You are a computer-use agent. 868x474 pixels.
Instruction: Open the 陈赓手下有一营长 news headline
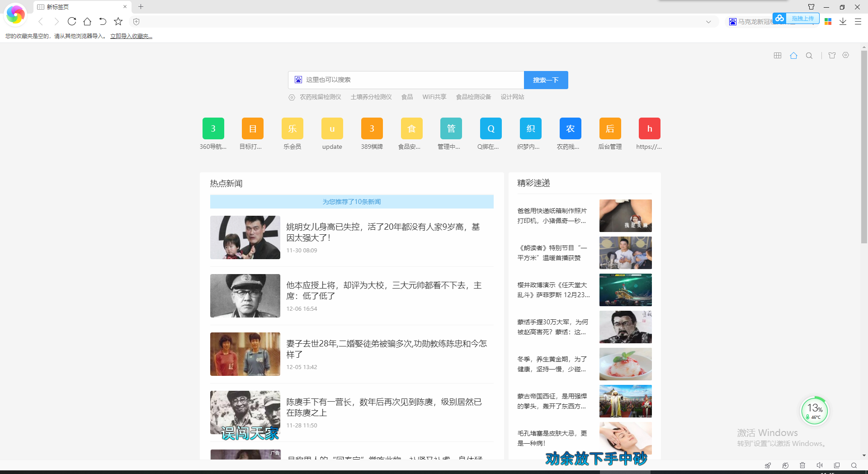click(384, 407)
